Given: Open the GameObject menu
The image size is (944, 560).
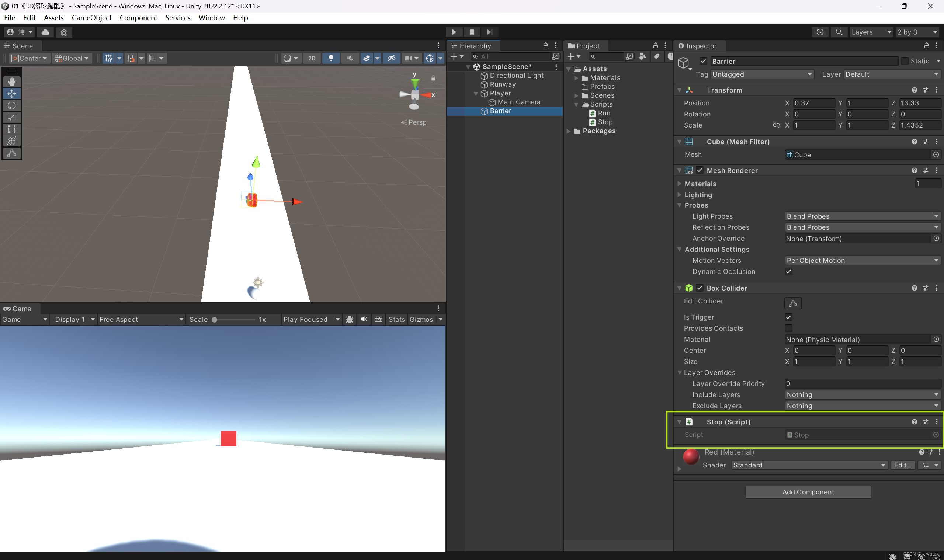Looking at the screenshot, I should [91, 18].
